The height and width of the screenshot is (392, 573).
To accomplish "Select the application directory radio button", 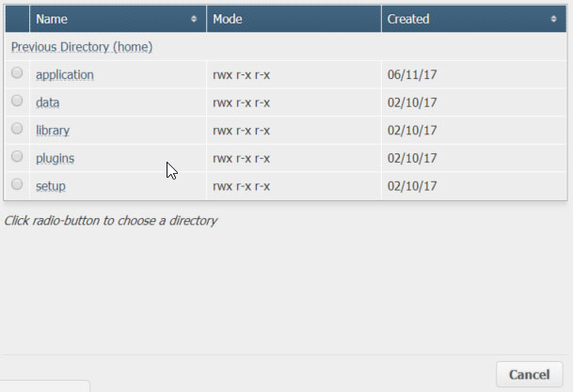I will tap(17, 73).
